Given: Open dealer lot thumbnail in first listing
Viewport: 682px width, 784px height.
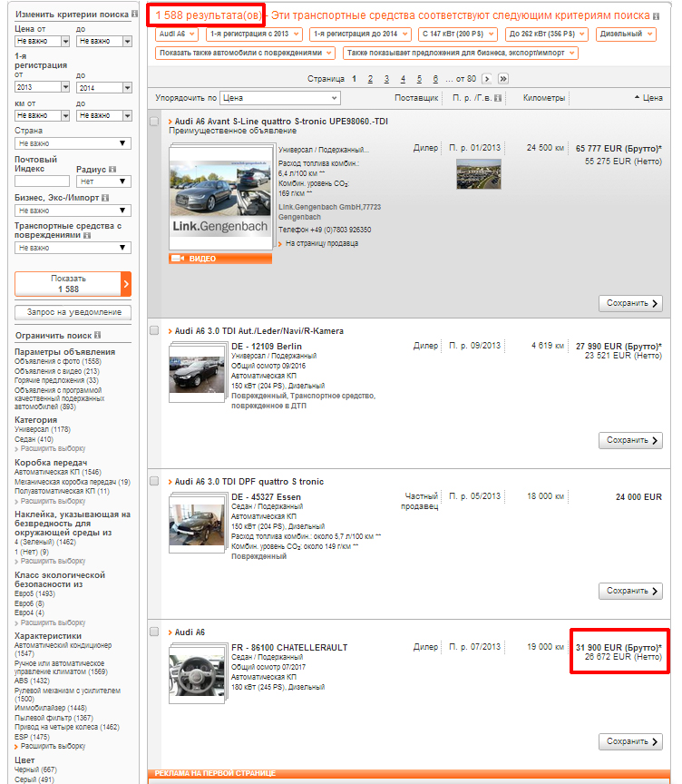Looking at the screenshot, I should tap(479, 174).
